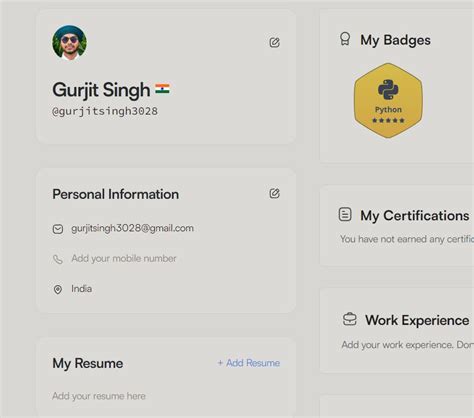This screenshot has width=474, height=418.
Task: Click the India flag icon beside name
Action: pyautogui.click(x=162, y=89)
